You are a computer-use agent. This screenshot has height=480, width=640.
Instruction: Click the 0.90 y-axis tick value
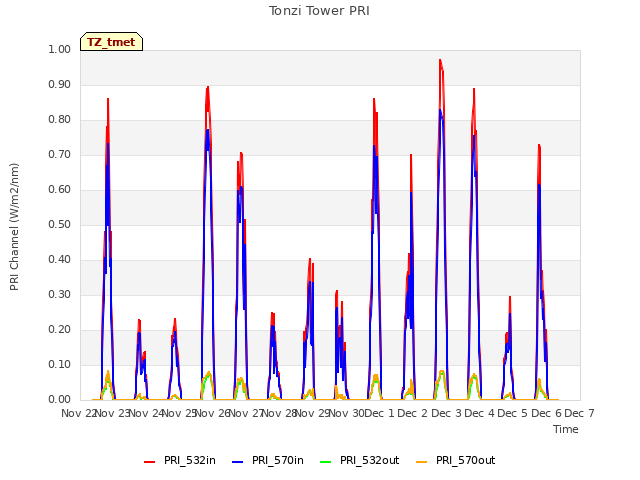(x=60, y=84)
